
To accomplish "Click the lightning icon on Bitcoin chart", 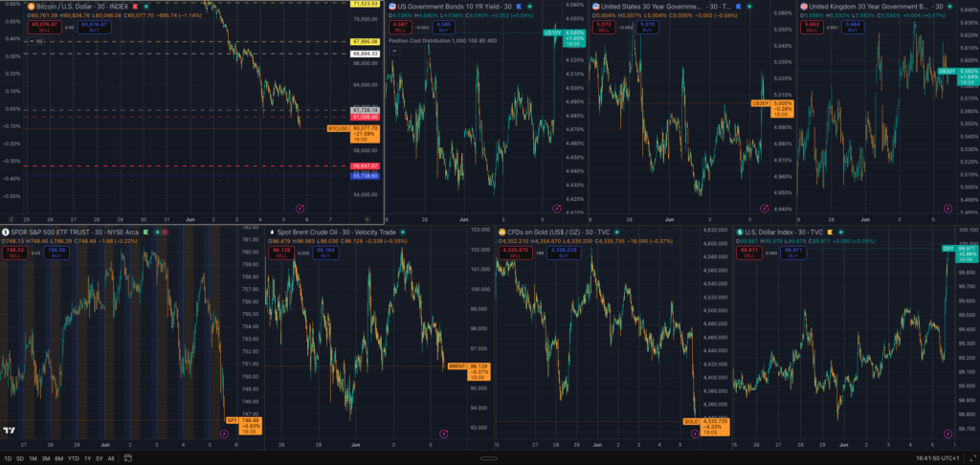I will click(x=300, y=208).
